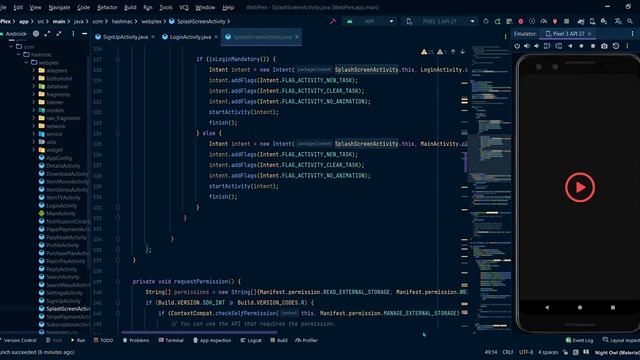This screenshot has width=640, height=360.
Task: Click the emulator volume down icon
Action: (536, 46)
